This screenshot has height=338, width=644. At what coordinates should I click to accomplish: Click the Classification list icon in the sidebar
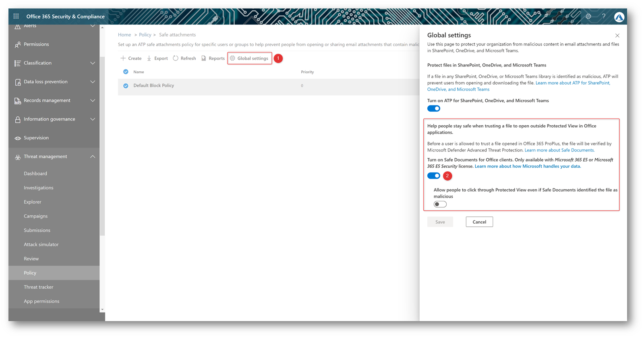pos(17,63)
